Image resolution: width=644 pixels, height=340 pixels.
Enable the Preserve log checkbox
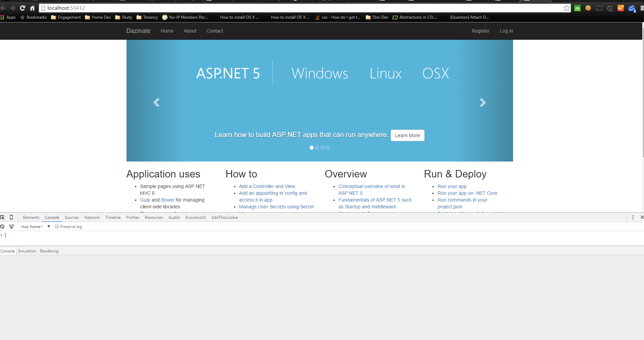click(57, 226)
